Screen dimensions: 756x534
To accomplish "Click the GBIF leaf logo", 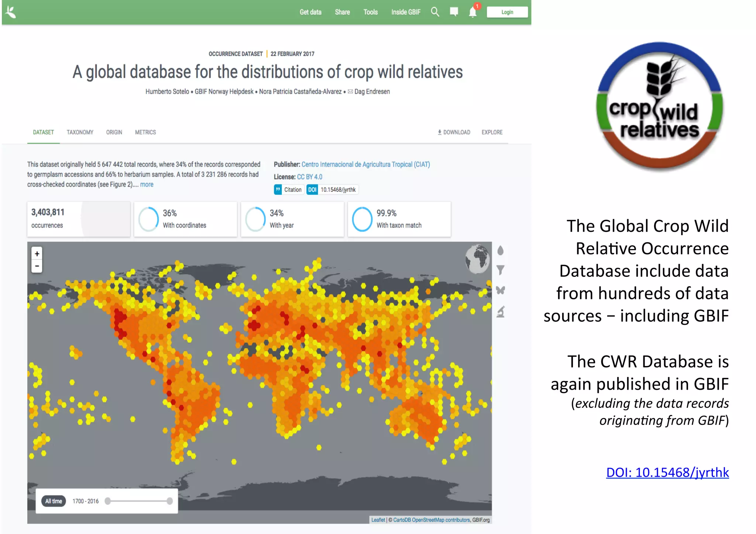I will click(x=11, y=12).
